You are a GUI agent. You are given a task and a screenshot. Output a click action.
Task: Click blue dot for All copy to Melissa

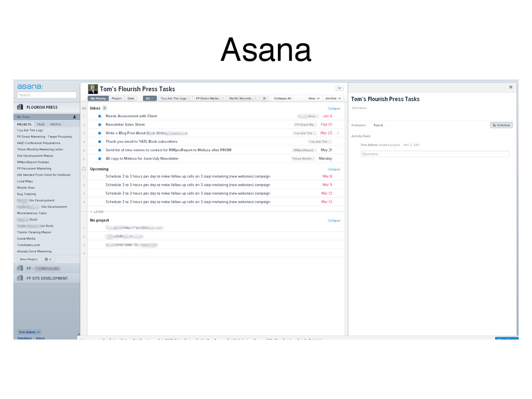coord(100,158)
